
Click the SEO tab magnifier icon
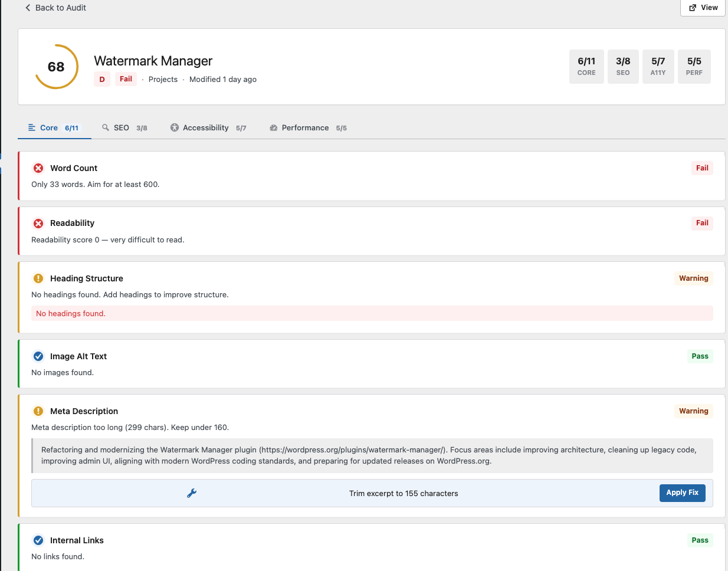tap(106, 127)
